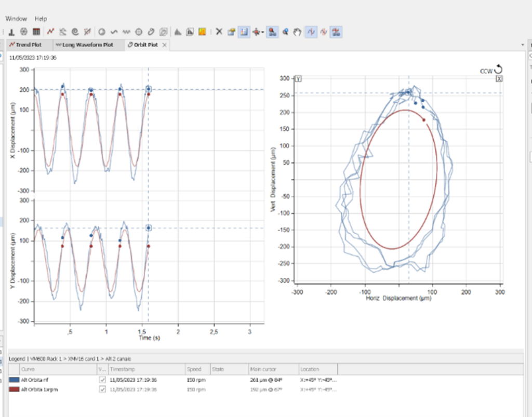The height and width of the screenshot is (417, 532).
Task: Click the Location column header
Action: [318, 369]
